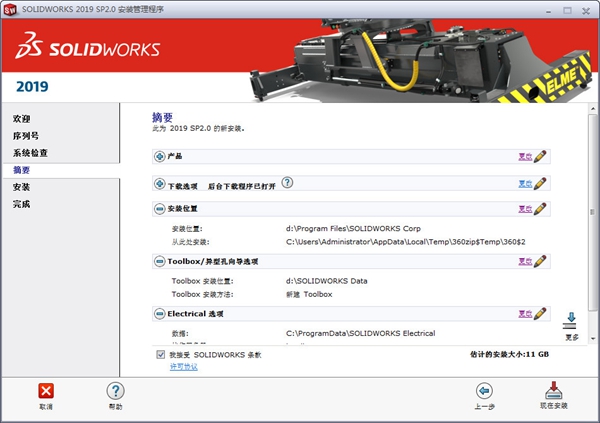Screen dimensions: 600x423
Task: Click 更改 link in 产品 row
Action: click(525, 157)
